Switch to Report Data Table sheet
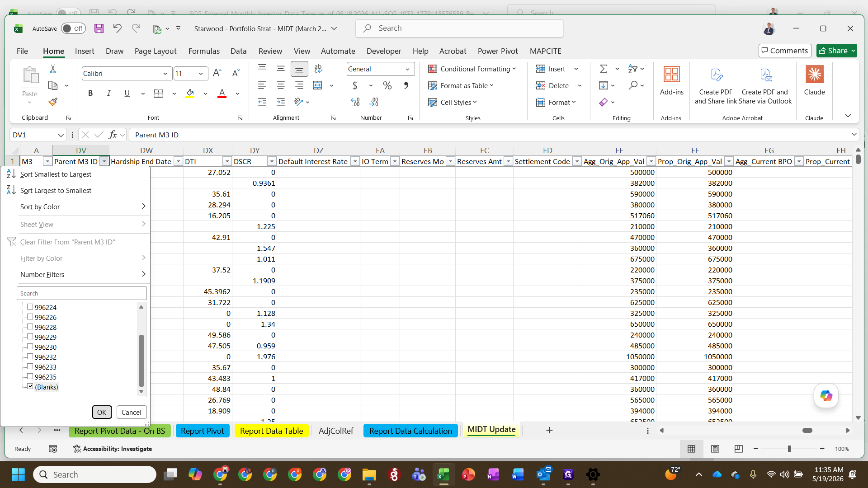Image resolution: width=868 pixels, height=488 pixels. pyautogui.click(x=271, y=431)
